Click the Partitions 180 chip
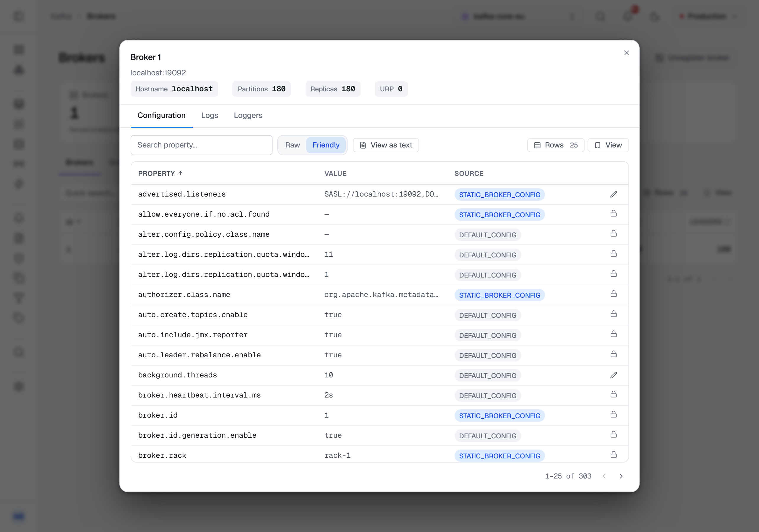Screen dimensions: 759x532 coord(262,89)
